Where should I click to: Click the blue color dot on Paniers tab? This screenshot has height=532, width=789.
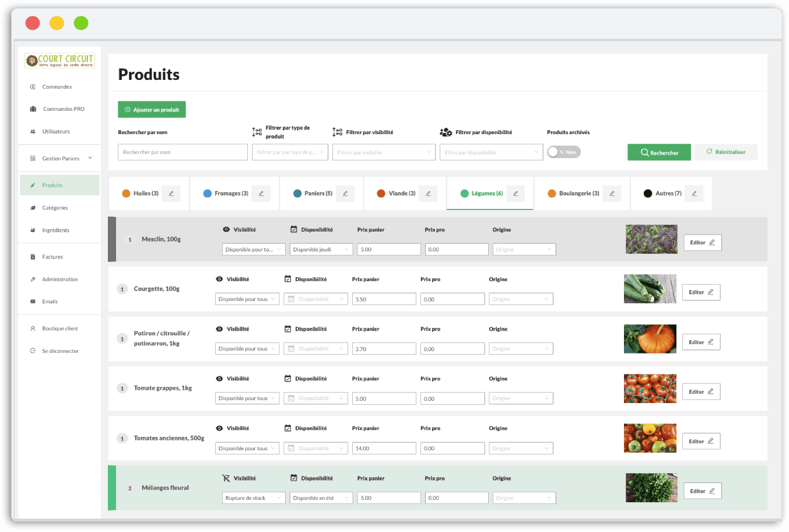coord(297,194)
